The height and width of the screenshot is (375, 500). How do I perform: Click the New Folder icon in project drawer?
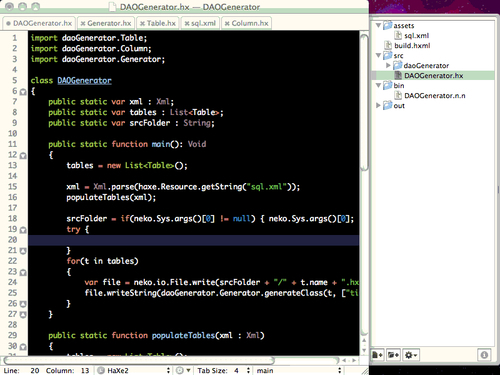393,355
